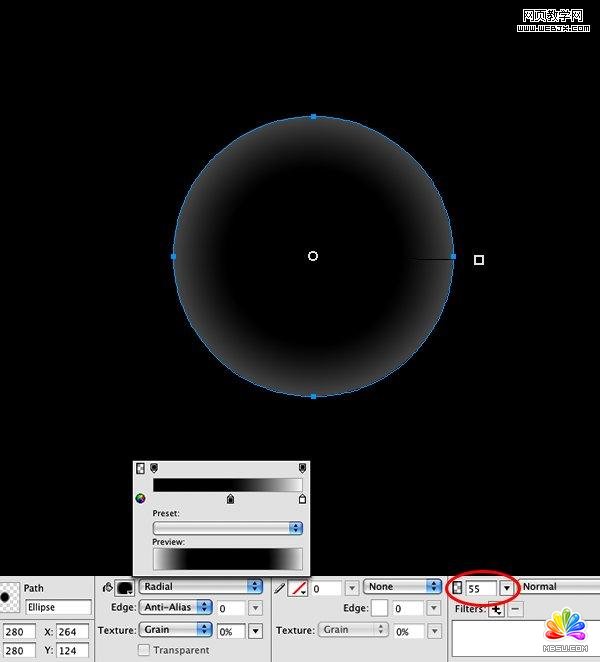Expand the gradient Preset dropdown
Viewport: 600px width, 662px height.
point(227,527)
